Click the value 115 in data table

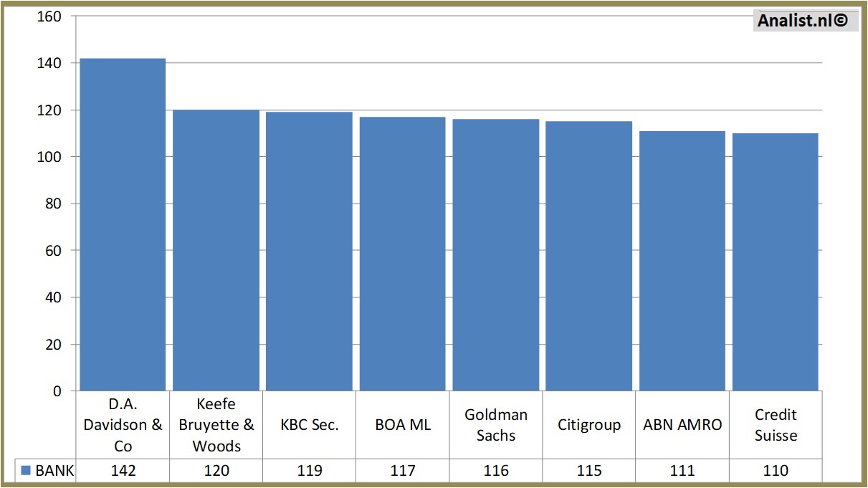589,471
